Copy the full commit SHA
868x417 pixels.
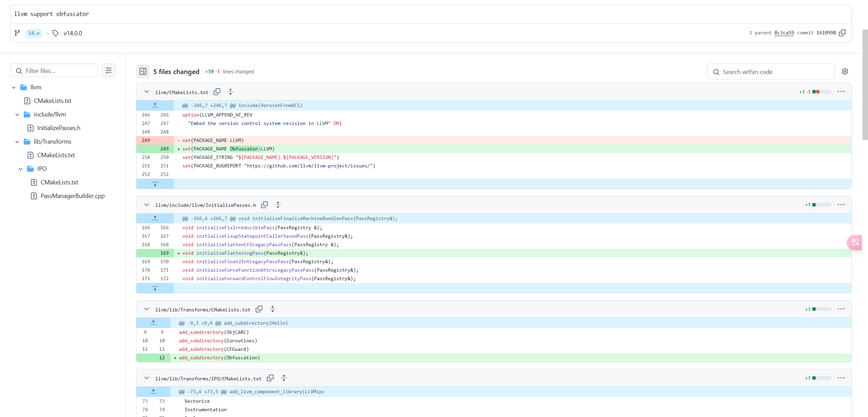coord(842,33)
